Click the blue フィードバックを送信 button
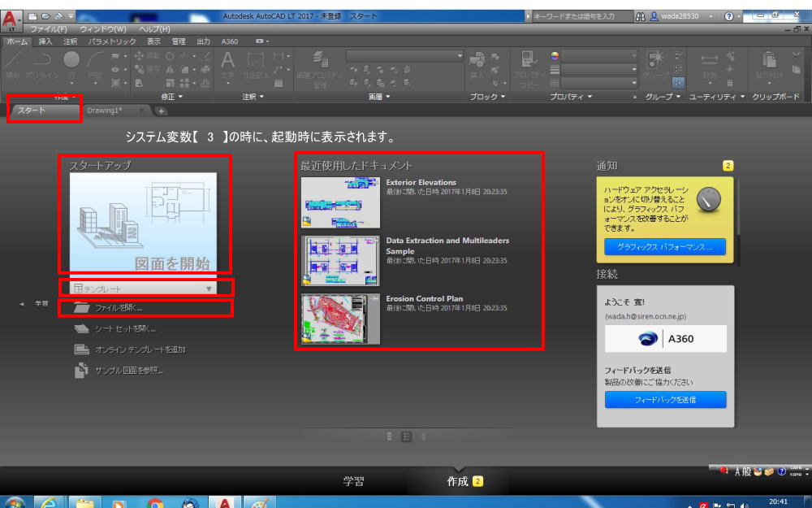Viewport: 812px width, 508px height. pos(666,400)
